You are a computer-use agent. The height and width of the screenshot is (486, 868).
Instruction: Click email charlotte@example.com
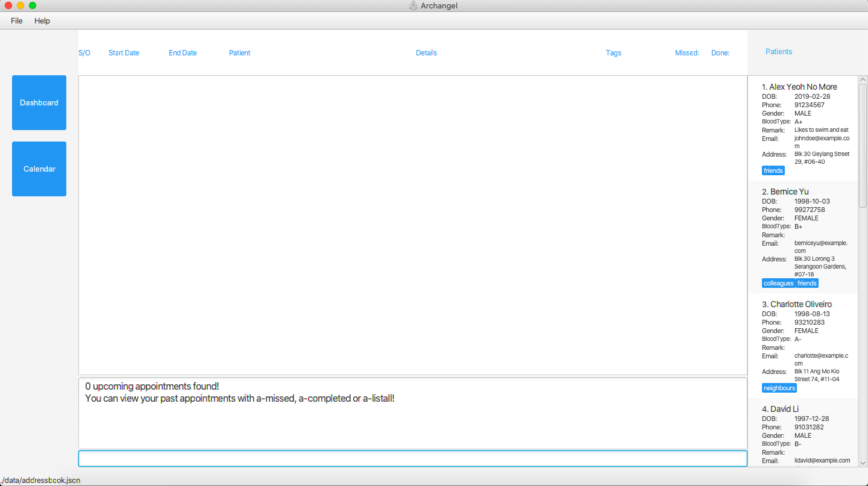pos(822,360)
